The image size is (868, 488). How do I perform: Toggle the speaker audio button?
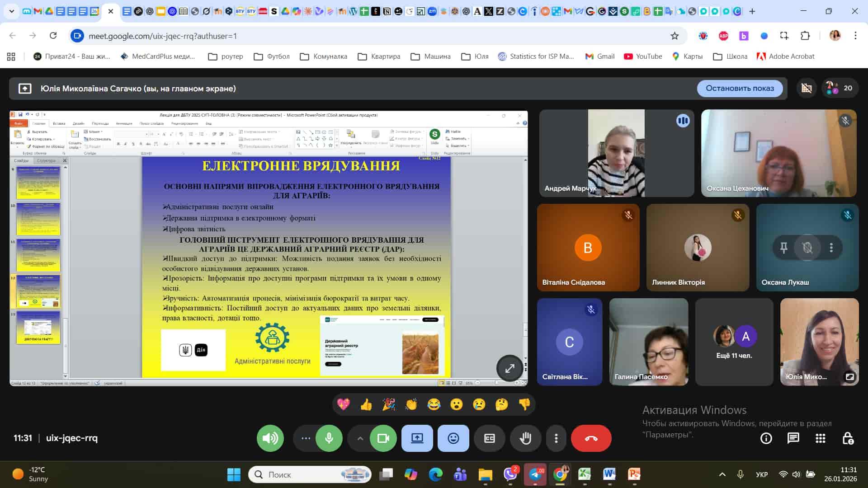[270, 438]
